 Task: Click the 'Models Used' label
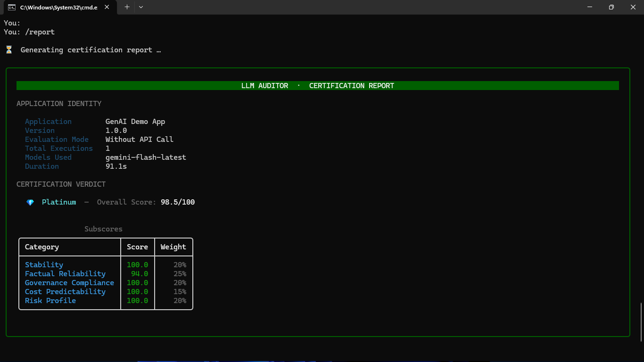click(48, 157)
